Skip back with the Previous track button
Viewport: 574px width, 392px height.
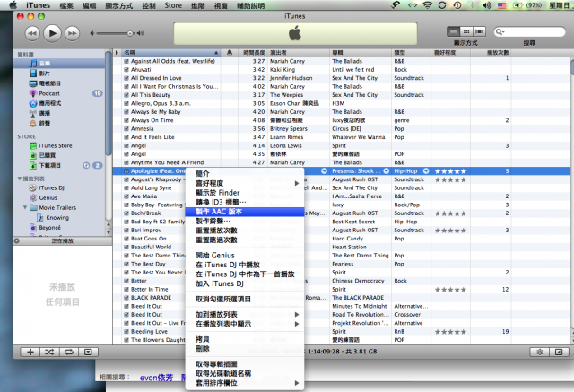(32, 33)
